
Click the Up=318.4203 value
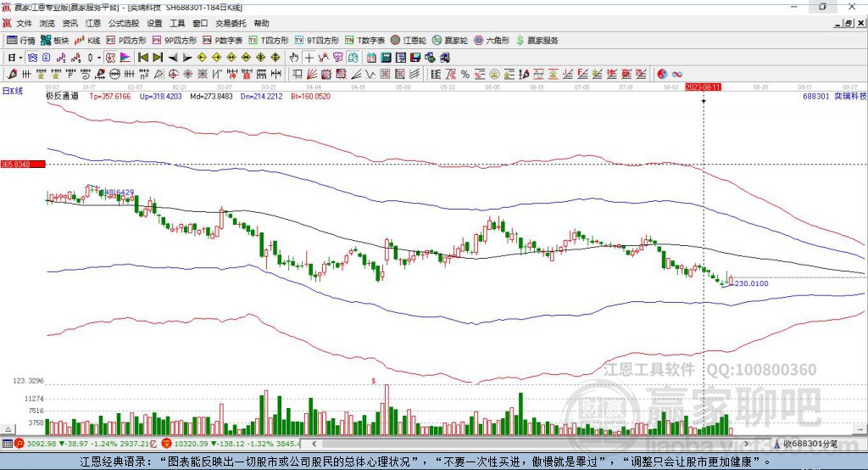160,96
